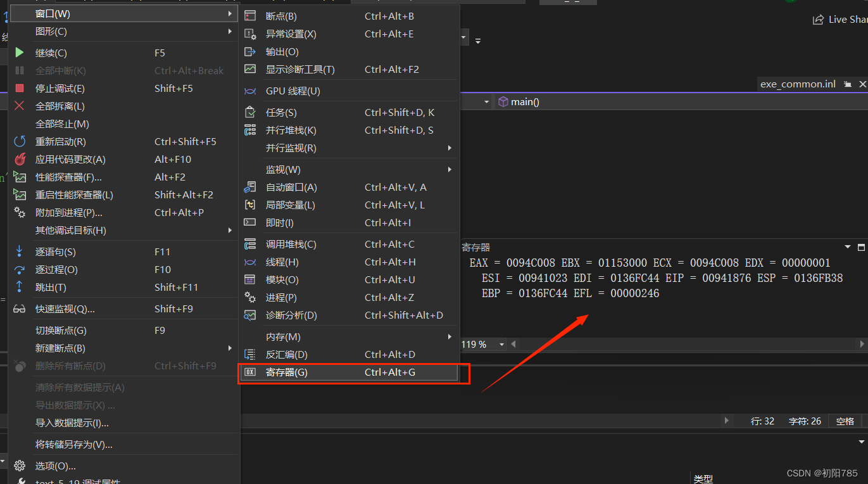Click the Detach All (全部拆离) X icon
Viewport: 868px width, 484px height.
click(20, 106)
